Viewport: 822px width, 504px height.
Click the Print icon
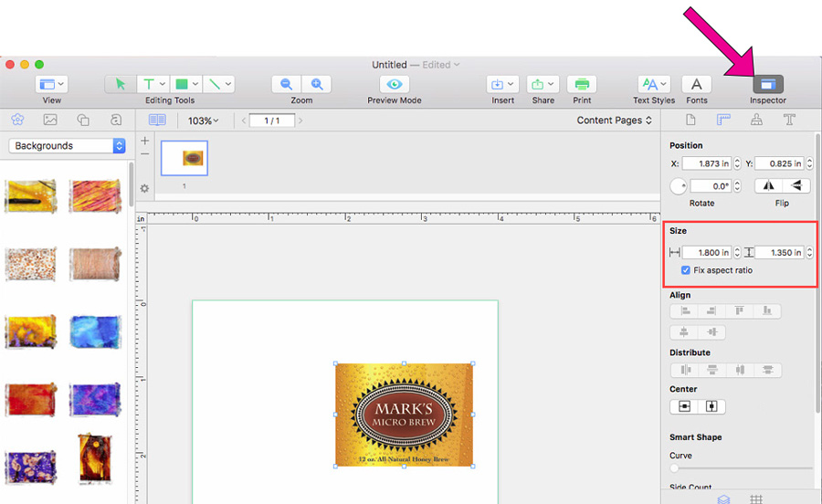pos(582,84)
